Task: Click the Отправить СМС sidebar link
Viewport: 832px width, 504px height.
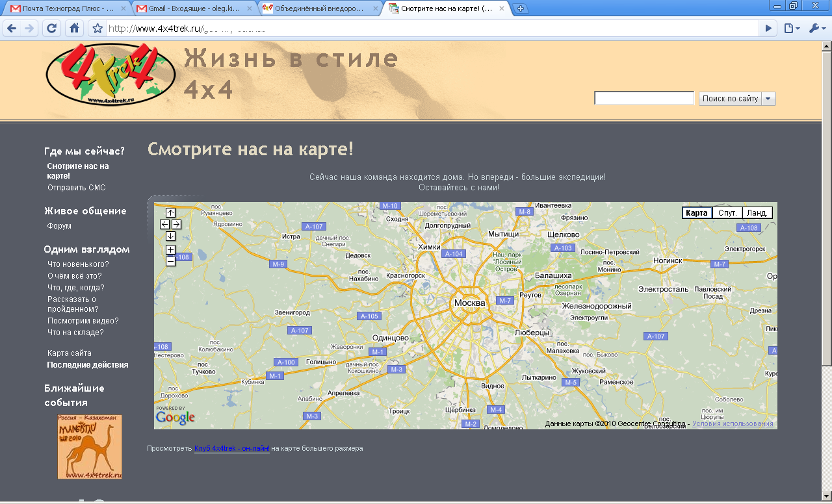Action: point(76,188)
